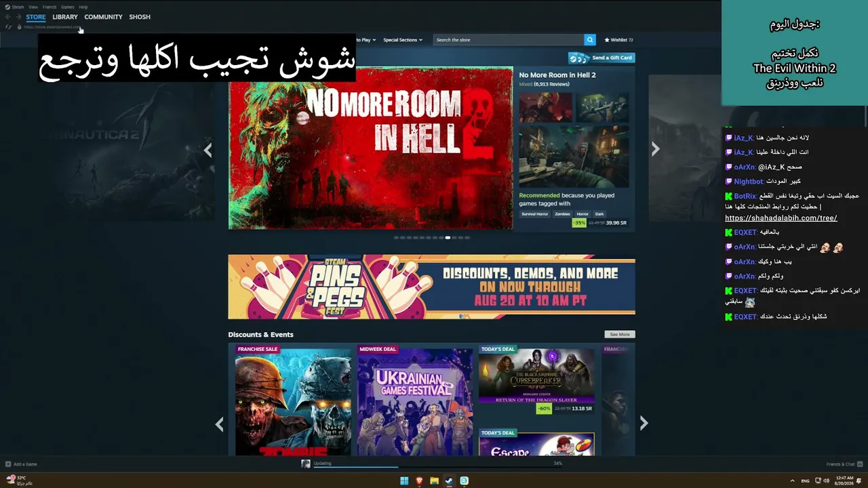
Task: Click the Add a Game link
Action: point(25,464)
